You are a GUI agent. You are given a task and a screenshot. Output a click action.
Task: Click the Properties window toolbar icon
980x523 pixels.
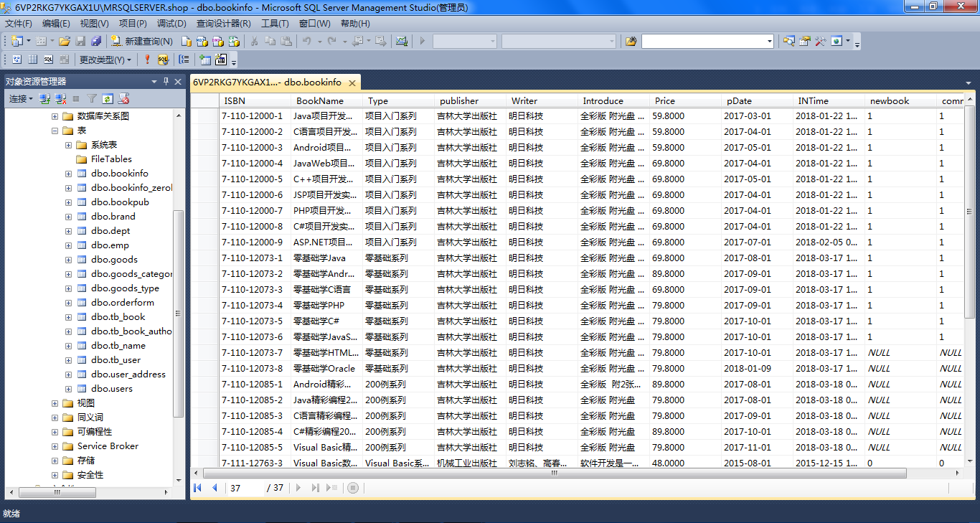tap(805, 42)
